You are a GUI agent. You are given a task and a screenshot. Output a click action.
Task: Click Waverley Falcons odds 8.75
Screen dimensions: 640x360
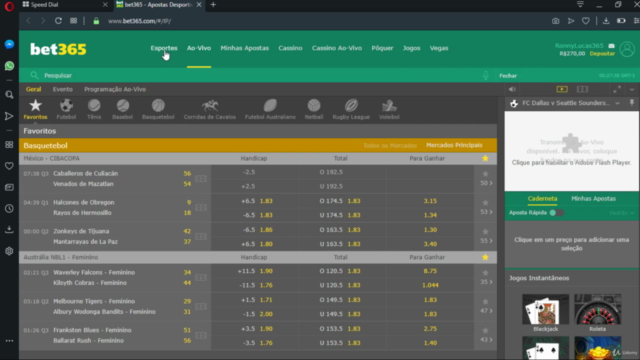430,271
